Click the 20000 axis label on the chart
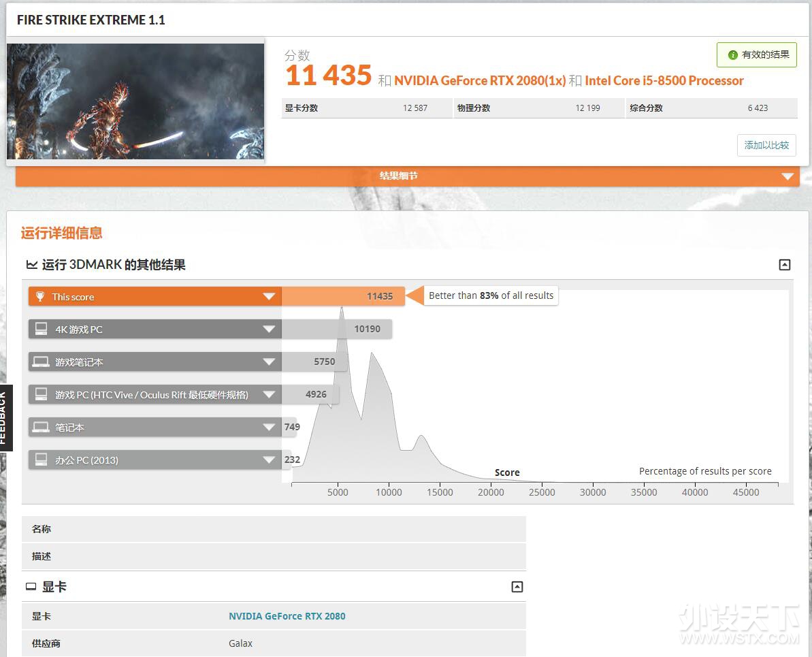This screenshot has height=657, width=812. [x=491, y=492]
